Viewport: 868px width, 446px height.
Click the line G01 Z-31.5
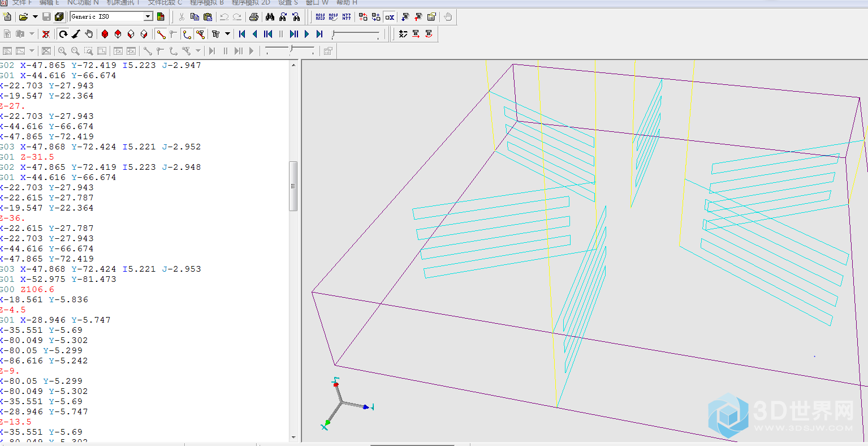(x=27, y=157)
